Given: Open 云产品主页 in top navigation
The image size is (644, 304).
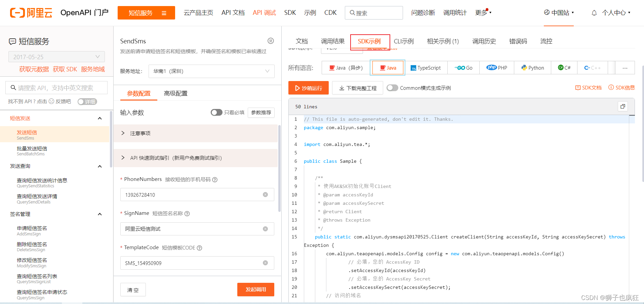Looking at the screenshot, I should tap(198, 13).
